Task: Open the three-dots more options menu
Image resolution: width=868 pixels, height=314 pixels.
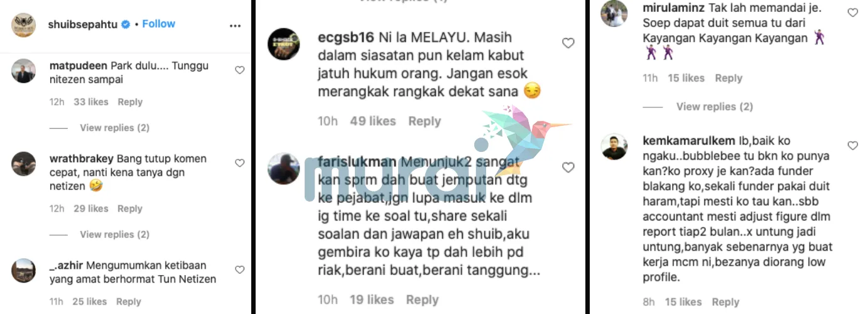Action: pos(235,26)
